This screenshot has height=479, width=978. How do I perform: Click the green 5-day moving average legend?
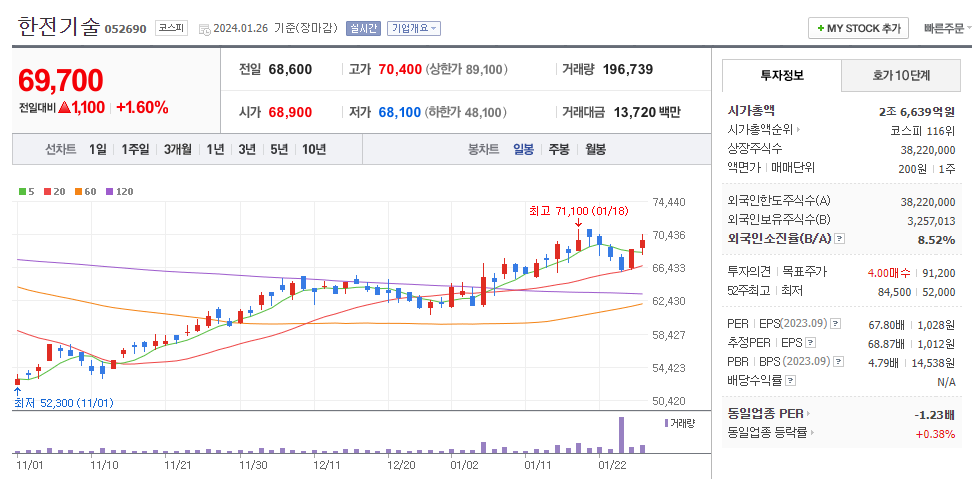(x=26, y=191)
